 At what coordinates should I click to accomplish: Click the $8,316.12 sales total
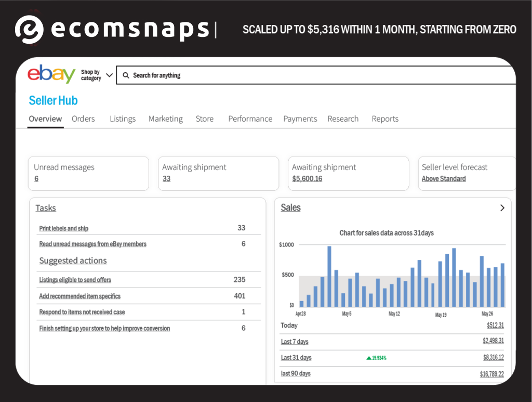pos(494,357)
